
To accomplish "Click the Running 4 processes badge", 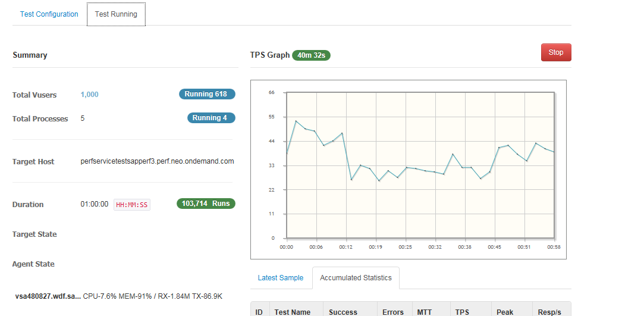I will click(x=211, y=118).
